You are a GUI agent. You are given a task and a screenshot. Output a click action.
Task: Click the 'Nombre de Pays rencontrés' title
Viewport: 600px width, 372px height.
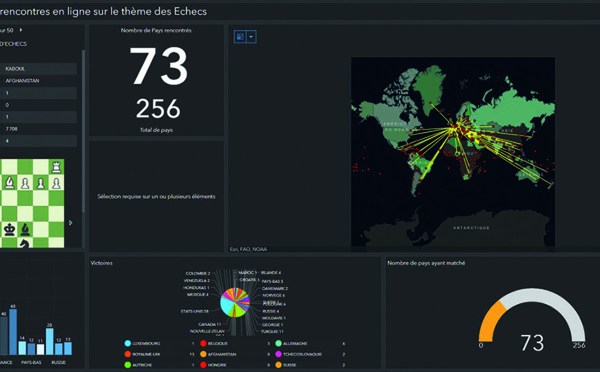point(156,30)
